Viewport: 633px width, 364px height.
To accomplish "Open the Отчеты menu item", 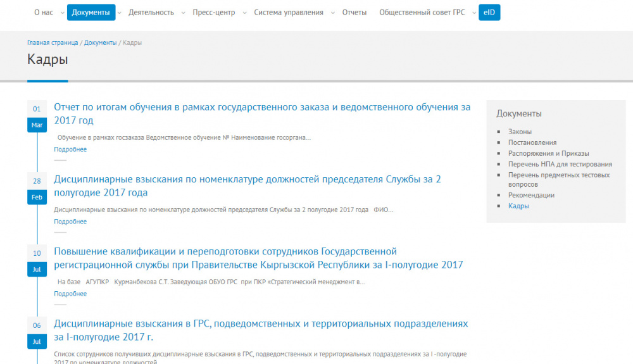I will click(354, 13).
